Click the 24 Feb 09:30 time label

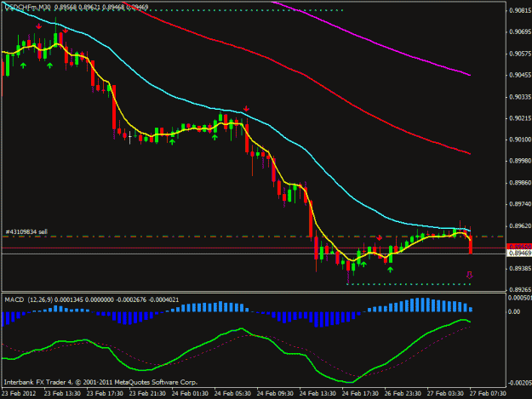(275, 394)
